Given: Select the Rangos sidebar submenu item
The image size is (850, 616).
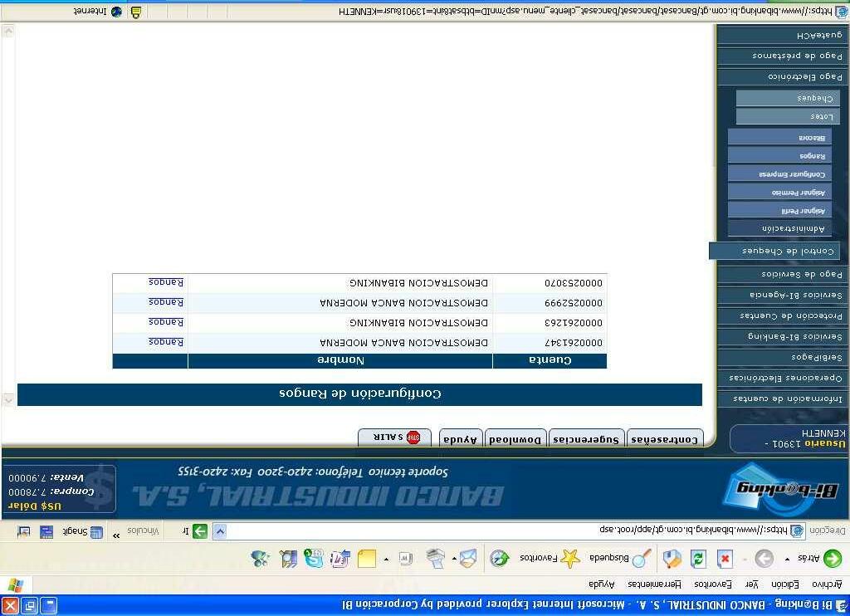Looking at the screenshot, I should pyautogui.click(x=779, y=155).
